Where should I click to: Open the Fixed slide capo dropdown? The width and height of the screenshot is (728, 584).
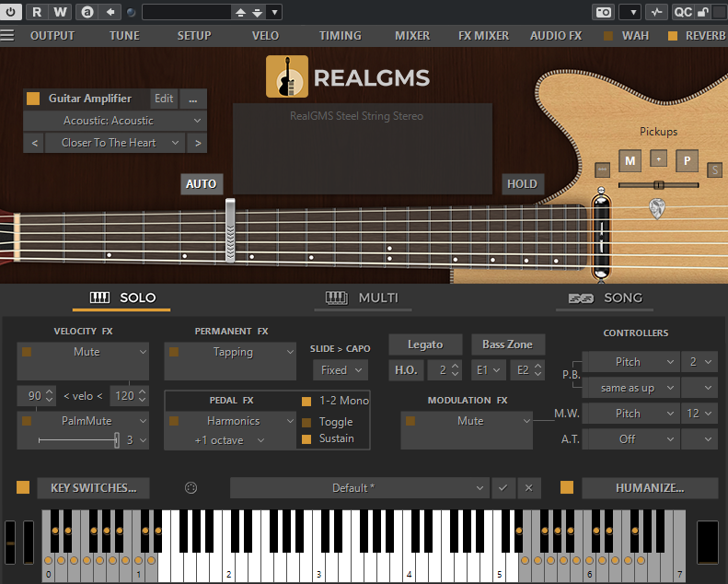[x=341, y=370]
